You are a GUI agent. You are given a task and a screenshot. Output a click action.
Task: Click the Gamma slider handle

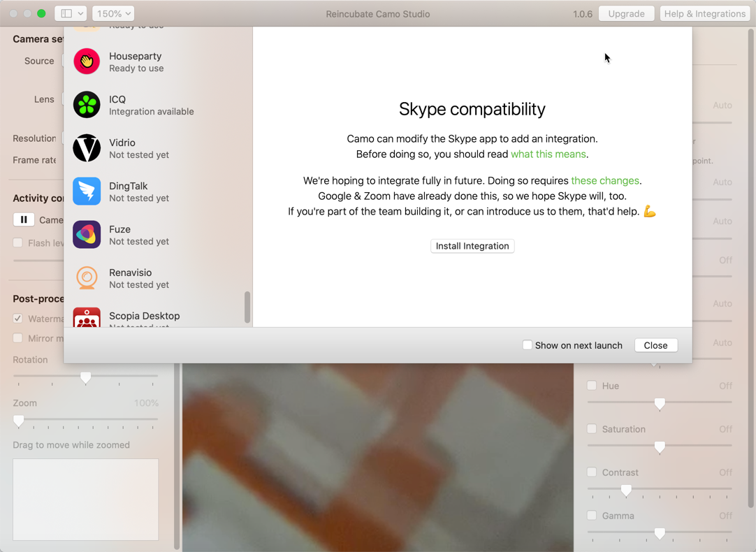(x=660, y=534)
